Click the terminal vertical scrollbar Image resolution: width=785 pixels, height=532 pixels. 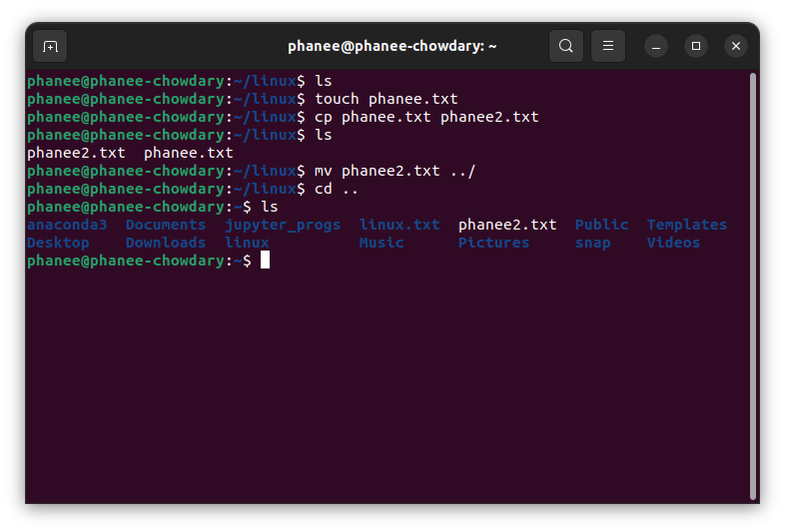coord(752,286)
